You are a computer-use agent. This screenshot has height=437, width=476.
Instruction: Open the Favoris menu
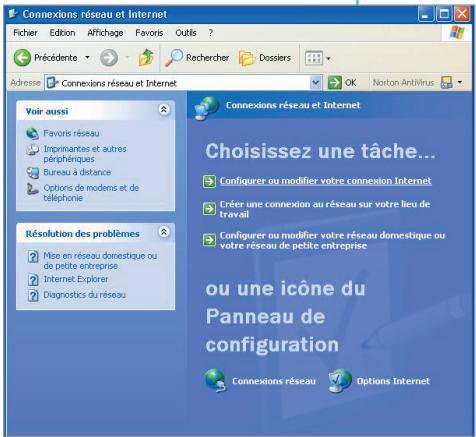[149, 33]
